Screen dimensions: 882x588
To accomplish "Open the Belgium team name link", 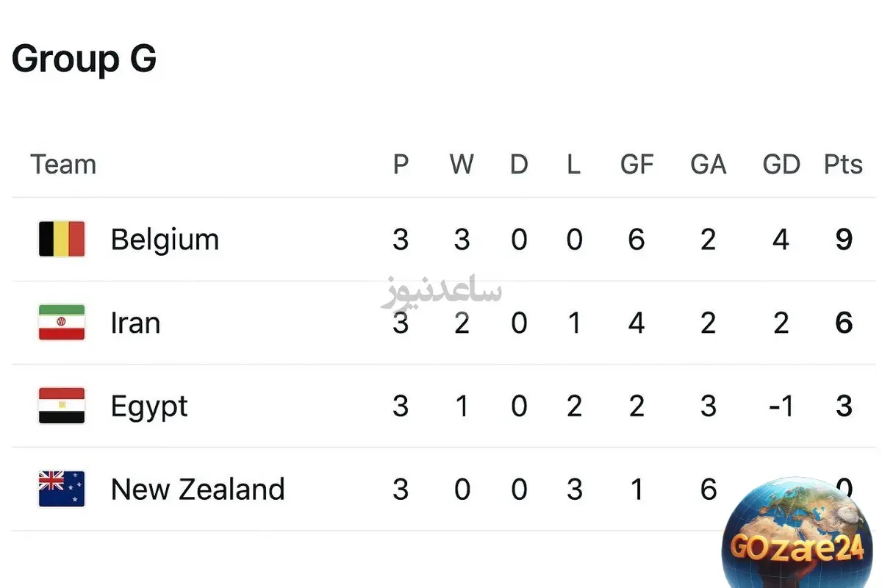I will click(165, 240).
